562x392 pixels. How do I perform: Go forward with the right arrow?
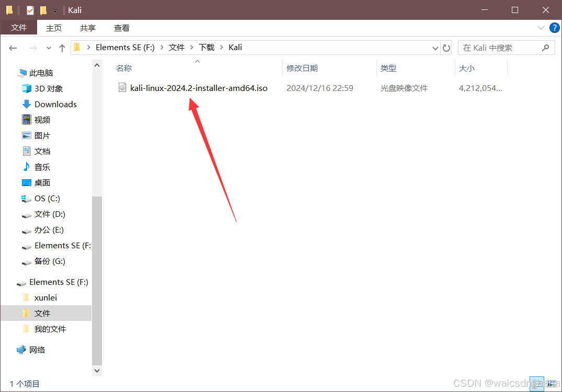[x=32, y=48]
